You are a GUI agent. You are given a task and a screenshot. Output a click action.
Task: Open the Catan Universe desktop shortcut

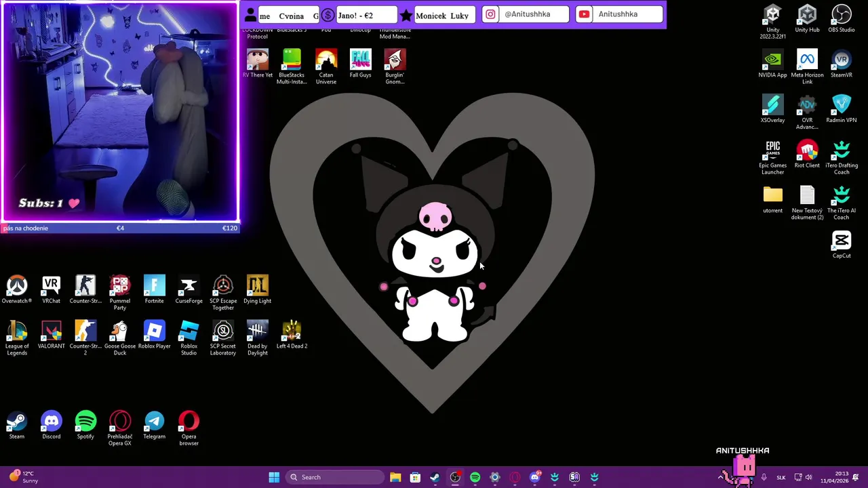click(x=326, y=67)
